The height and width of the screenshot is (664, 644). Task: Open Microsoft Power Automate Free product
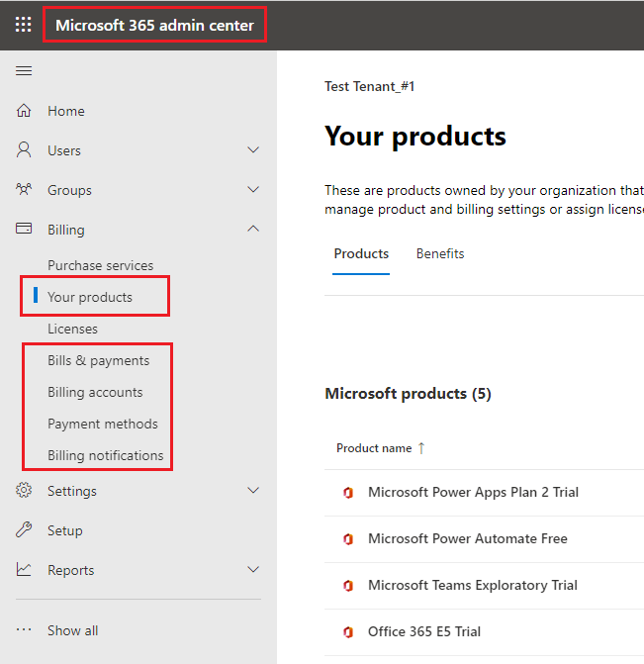click(x=468, y=538)
